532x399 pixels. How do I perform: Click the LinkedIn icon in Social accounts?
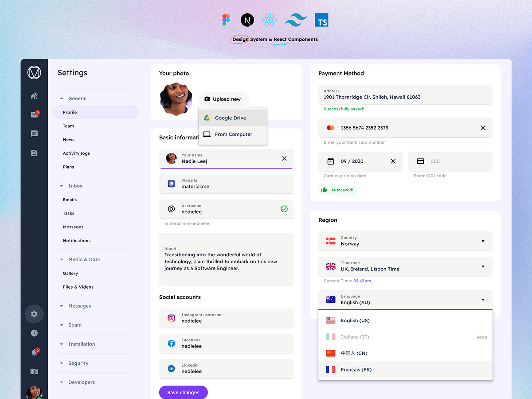click(x=171, y=368)
